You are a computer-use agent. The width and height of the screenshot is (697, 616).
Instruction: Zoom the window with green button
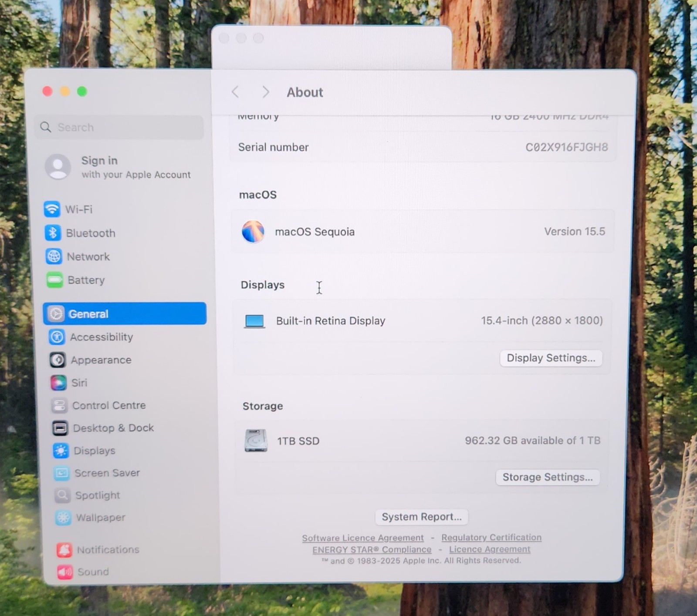coord(82,91)
